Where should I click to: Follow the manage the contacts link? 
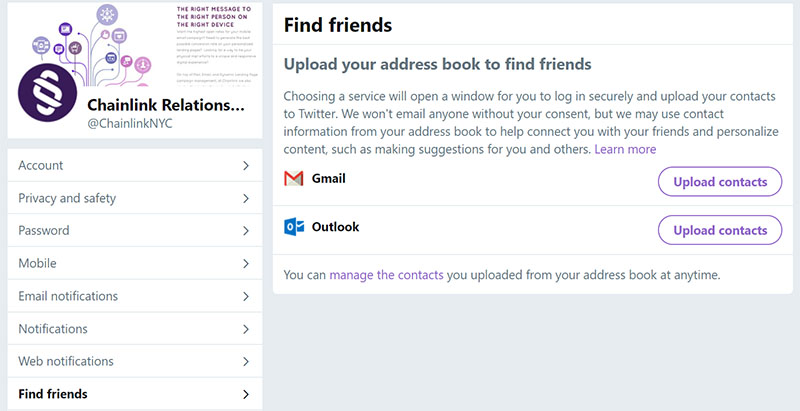point(386,275)
